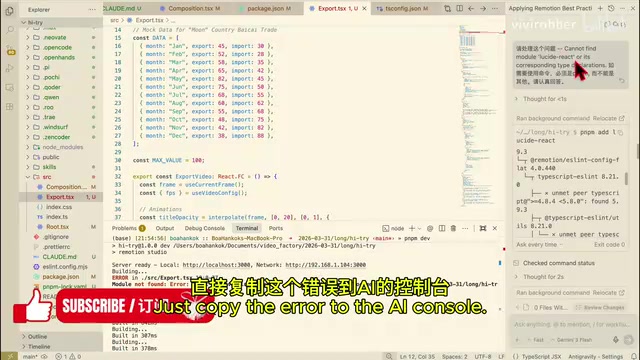640x360 pixels.
Task: Close the Export.tsx editor tab
Action: (x=364, y=9)
